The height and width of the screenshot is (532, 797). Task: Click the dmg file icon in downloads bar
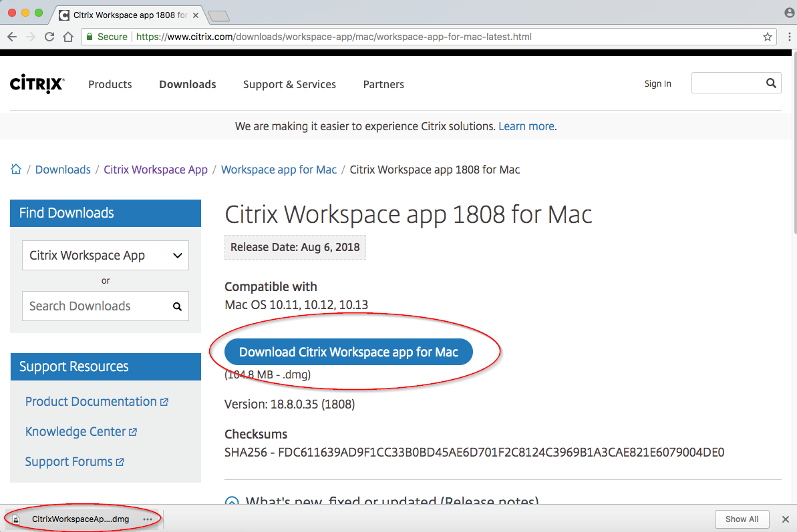(16, 519)
